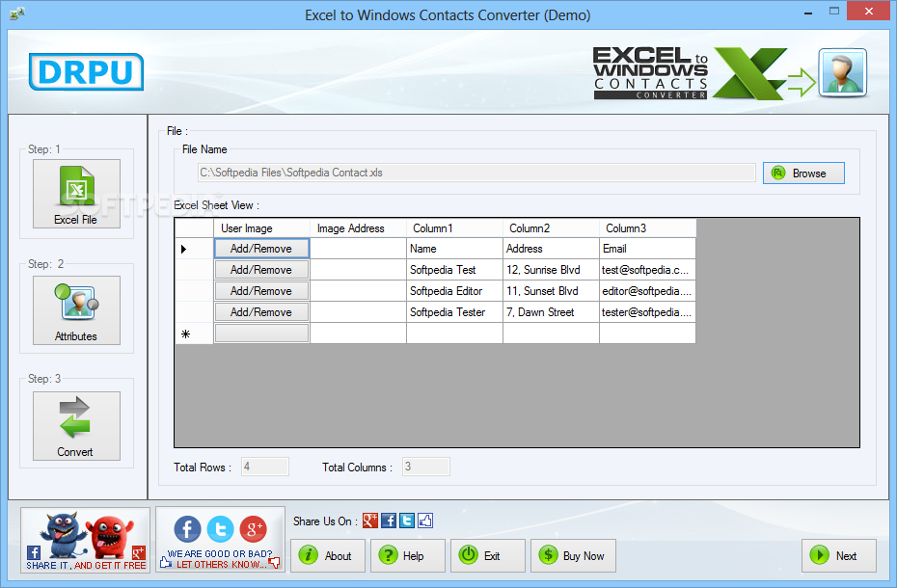
Task: Click the app icon in title bar
Action: click(17, 13)
